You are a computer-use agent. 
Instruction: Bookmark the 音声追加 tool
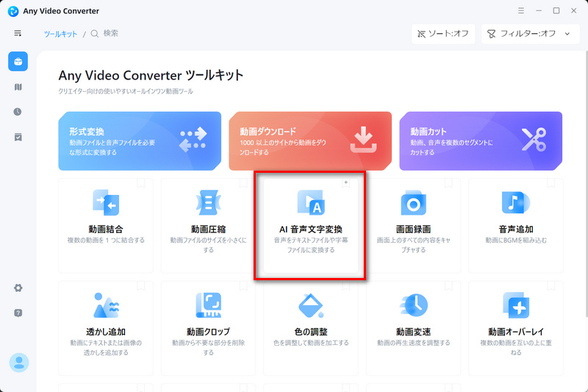tap(551, 183)
